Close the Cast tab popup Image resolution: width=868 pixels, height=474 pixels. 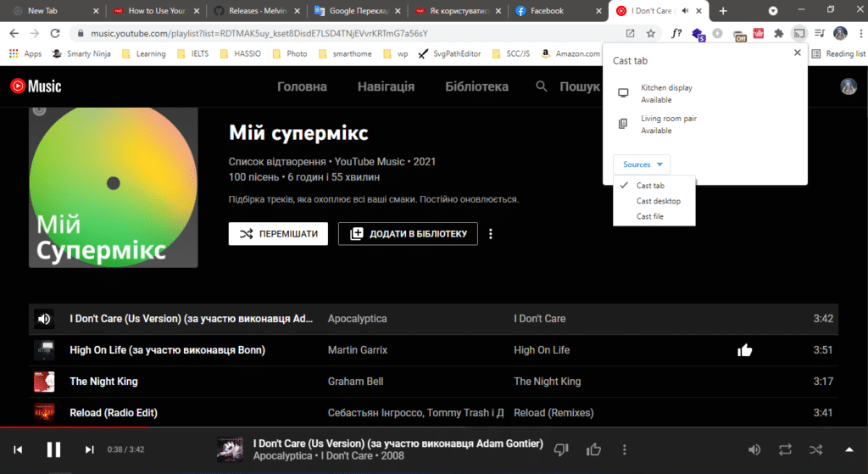coord(797,53)
